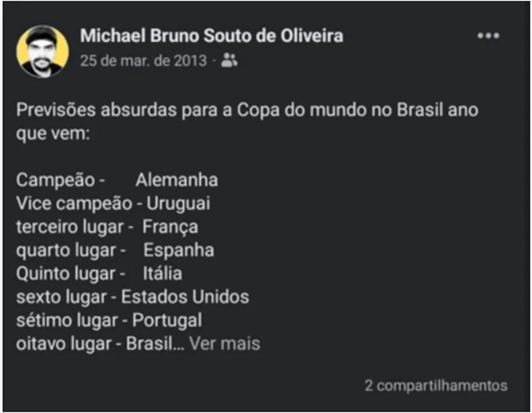
Task: View the 2 compartilhamentos list
Action: pos(436,386)
